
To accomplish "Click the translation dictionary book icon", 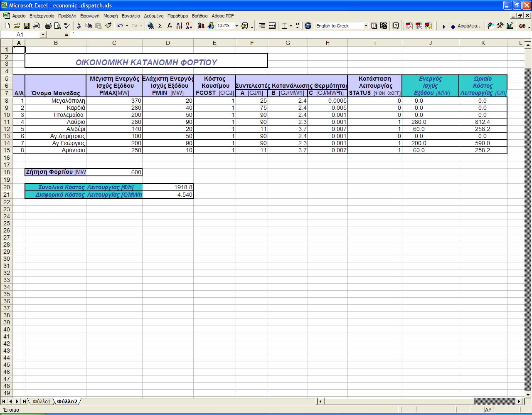I will (x=374, y=26).
